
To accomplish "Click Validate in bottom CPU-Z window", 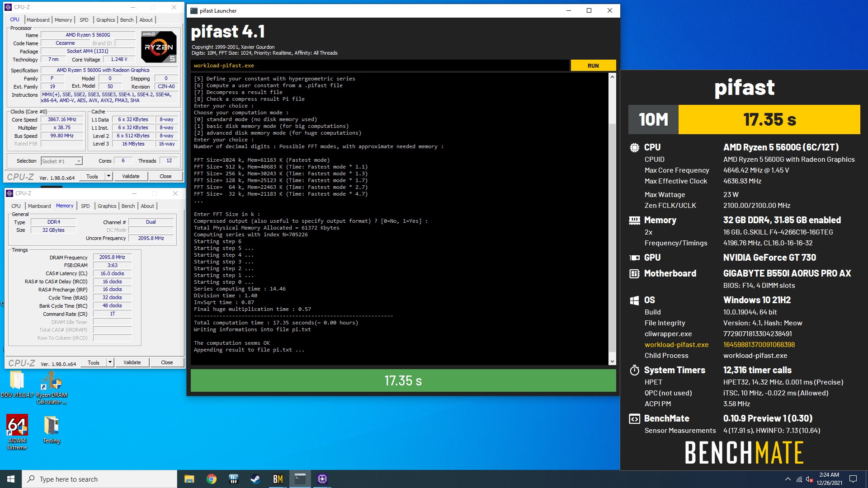I will point(132,362).
